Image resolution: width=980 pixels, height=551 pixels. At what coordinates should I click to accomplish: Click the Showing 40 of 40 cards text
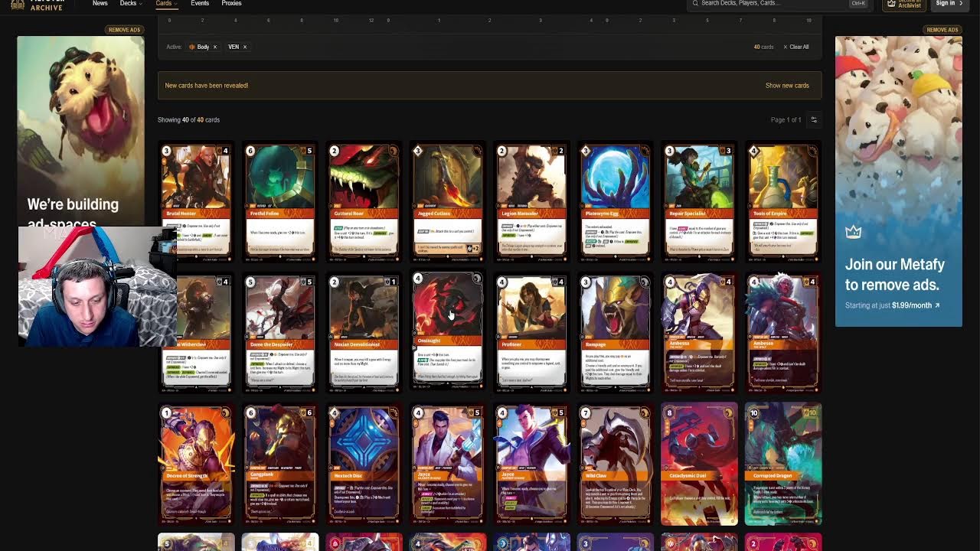click(x=188, y=120)
